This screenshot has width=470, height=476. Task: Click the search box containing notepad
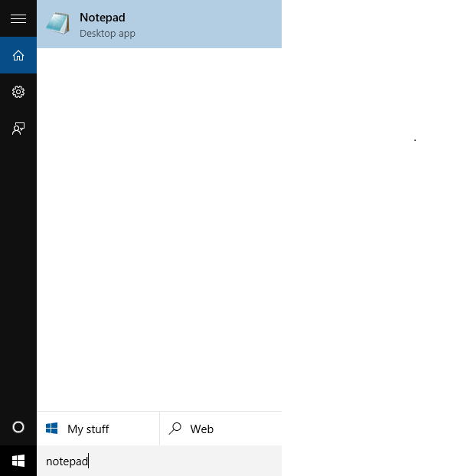159,461
